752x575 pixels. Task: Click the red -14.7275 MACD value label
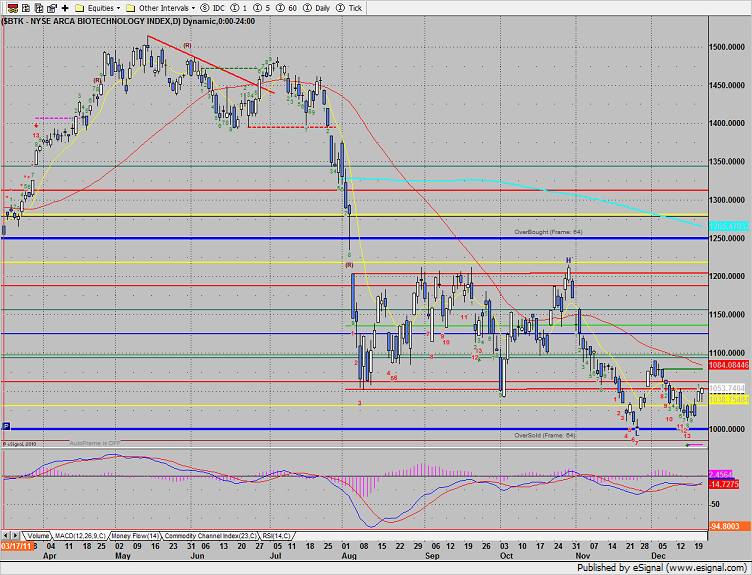pos(724,484)
